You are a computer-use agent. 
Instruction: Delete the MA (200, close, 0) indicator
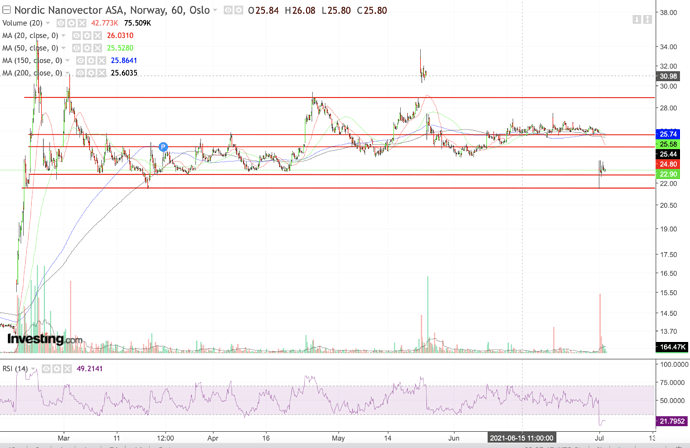101,73
